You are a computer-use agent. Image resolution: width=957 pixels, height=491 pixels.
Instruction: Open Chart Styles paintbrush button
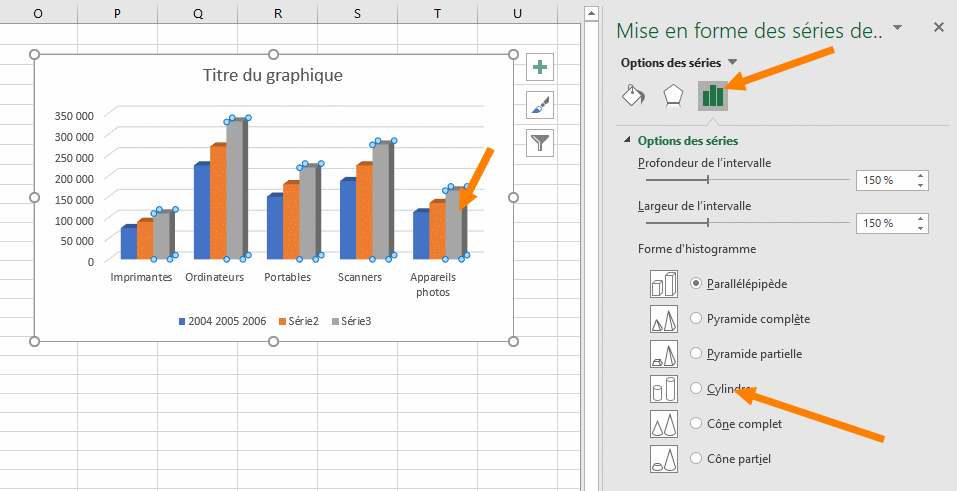[540, 105]
